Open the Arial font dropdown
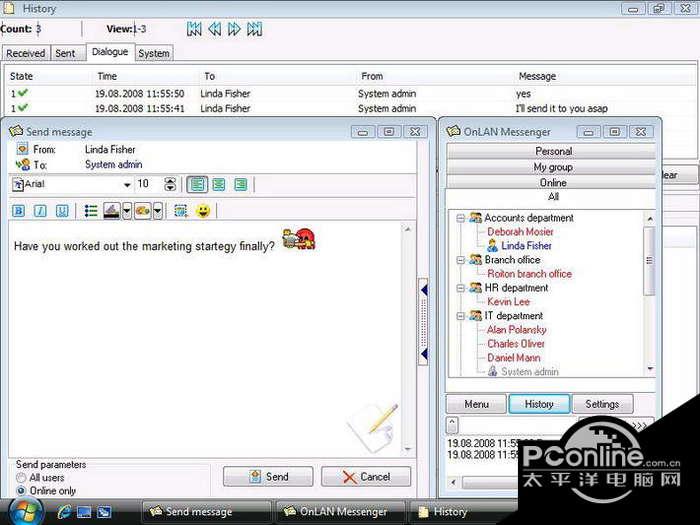 [x=127, y=184]
